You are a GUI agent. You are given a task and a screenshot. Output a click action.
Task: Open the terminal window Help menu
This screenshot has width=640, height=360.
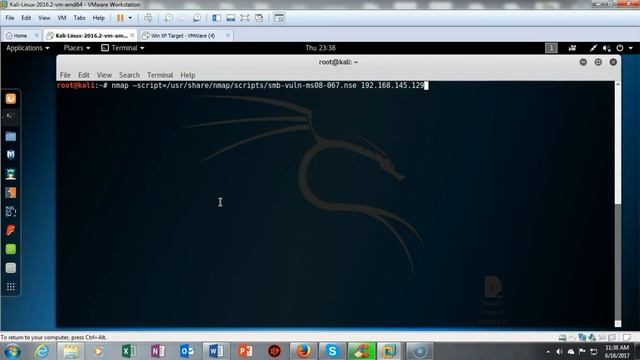pyautogui.click(x=188, y=75)
